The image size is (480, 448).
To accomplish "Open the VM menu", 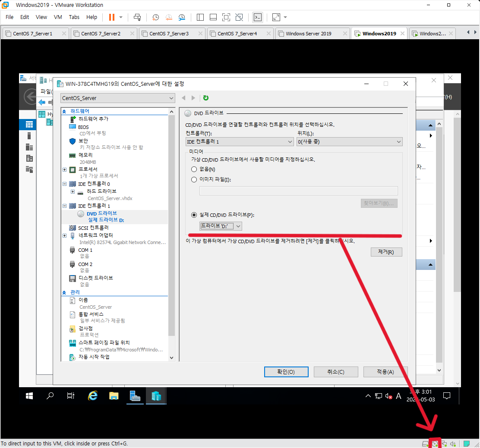I will [x=58, y=17].
